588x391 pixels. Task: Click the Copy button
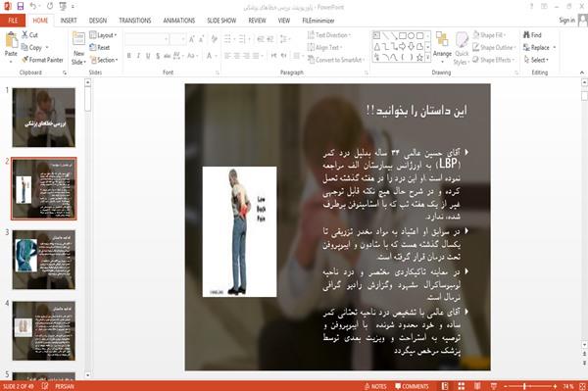[32, 48]
